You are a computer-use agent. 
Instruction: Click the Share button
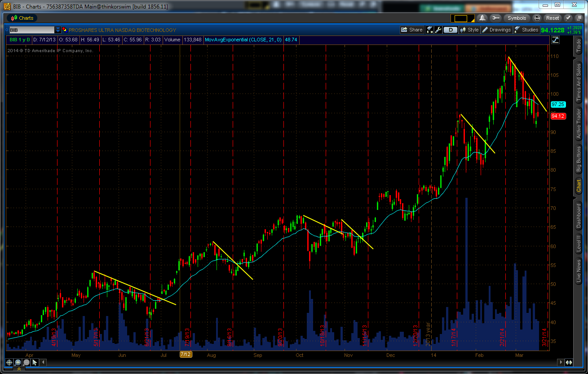pyautogui.click(x=412, y=30)
